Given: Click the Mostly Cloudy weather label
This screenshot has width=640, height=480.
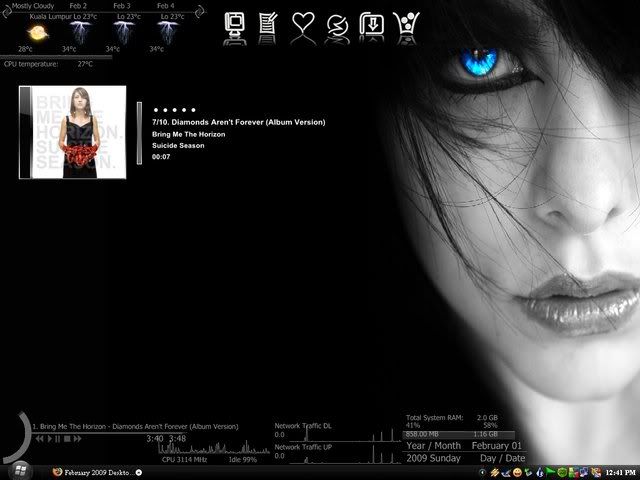Looking at the screenshot, I should coord(33,6).
